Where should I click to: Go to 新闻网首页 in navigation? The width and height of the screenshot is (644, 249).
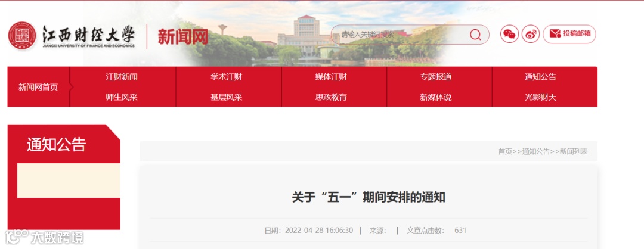[x=38, y=87]
